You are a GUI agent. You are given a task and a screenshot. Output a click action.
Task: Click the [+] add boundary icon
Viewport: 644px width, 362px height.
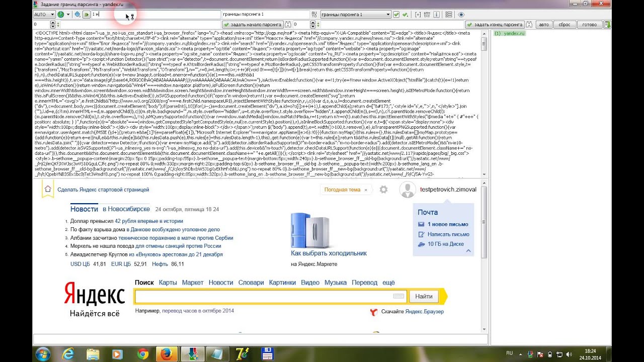point(418,15)
